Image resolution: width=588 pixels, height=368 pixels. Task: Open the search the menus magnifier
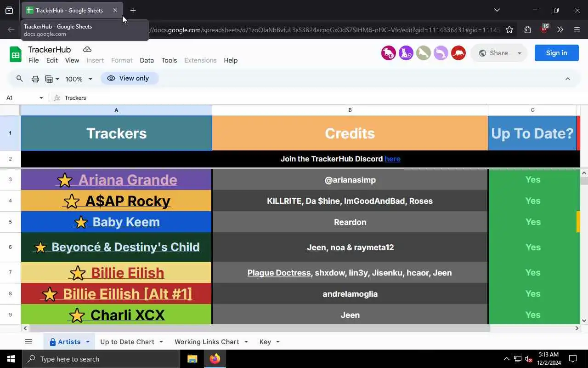19,79
